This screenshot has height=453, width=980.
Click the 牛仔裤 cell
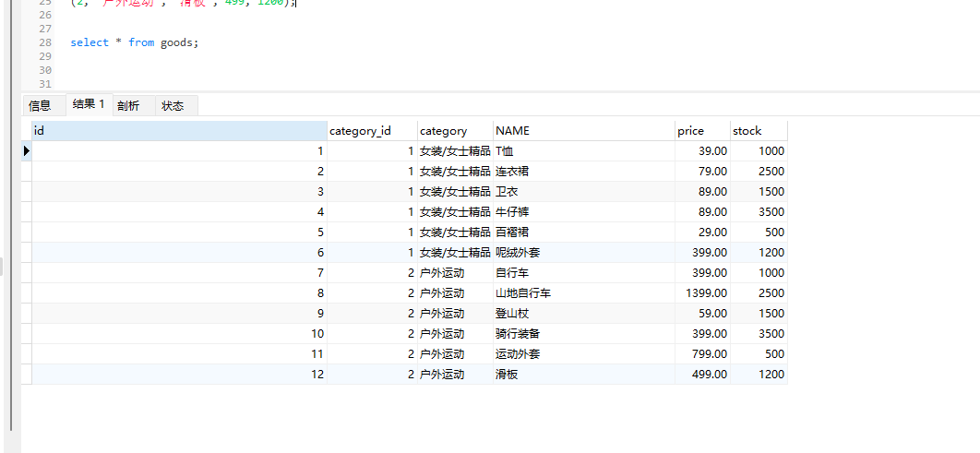click(584, 212)
